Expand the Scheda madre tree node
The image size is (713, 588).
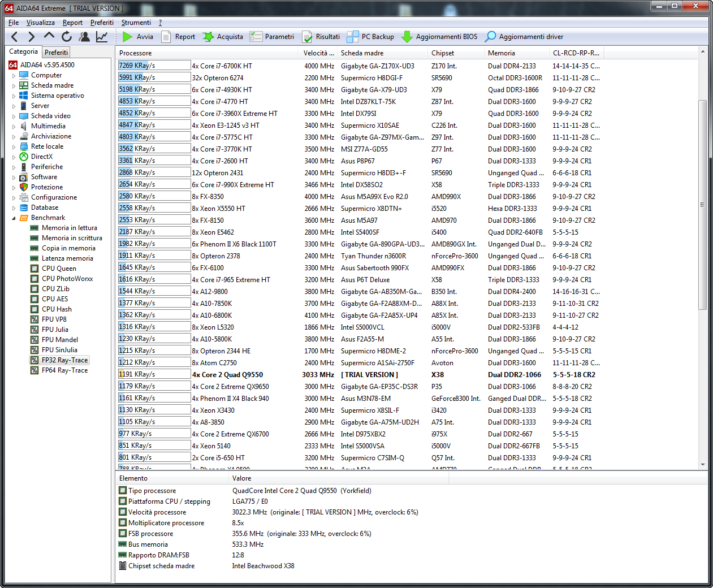pos(14,85)
